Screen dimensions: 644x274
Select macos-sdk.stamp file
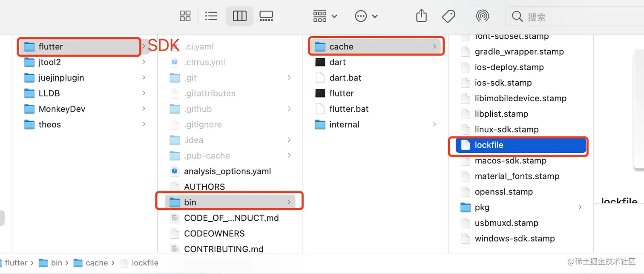[521, 161]
